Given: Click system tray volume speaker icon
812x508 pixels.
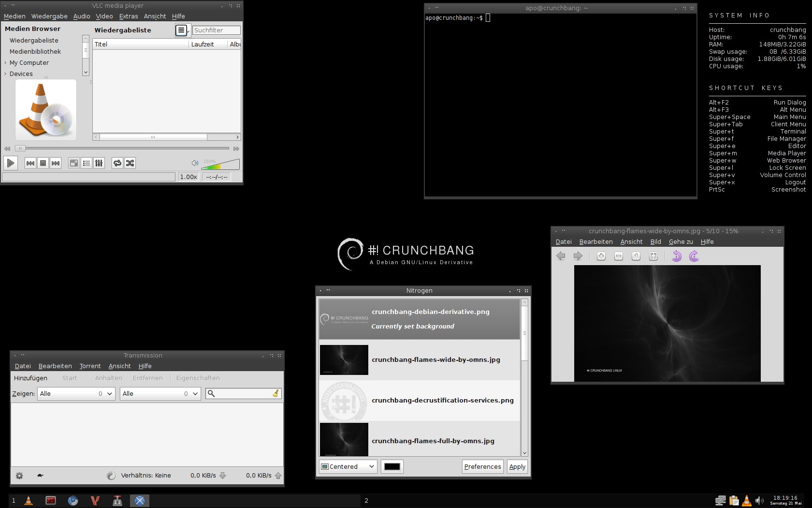Looking at the screenshot, I should [x=759, y=501].
